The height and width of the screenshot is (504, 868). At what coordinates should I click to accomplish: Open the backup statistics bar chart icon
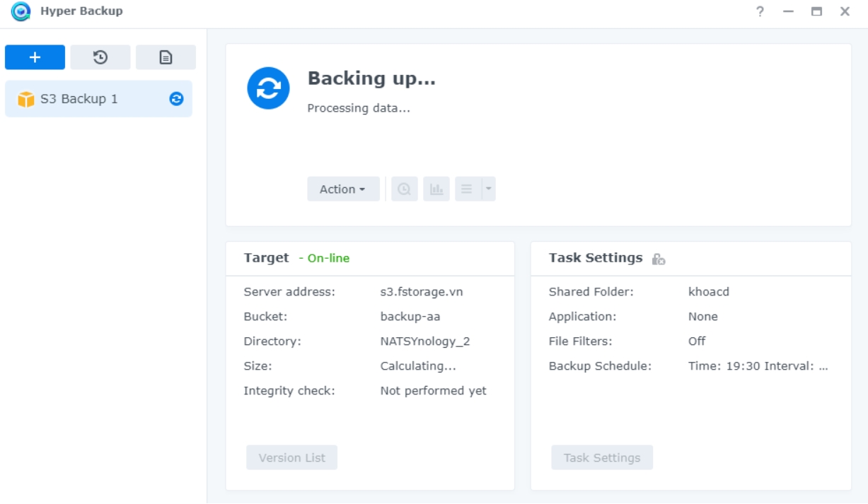(x=436, y=189)
